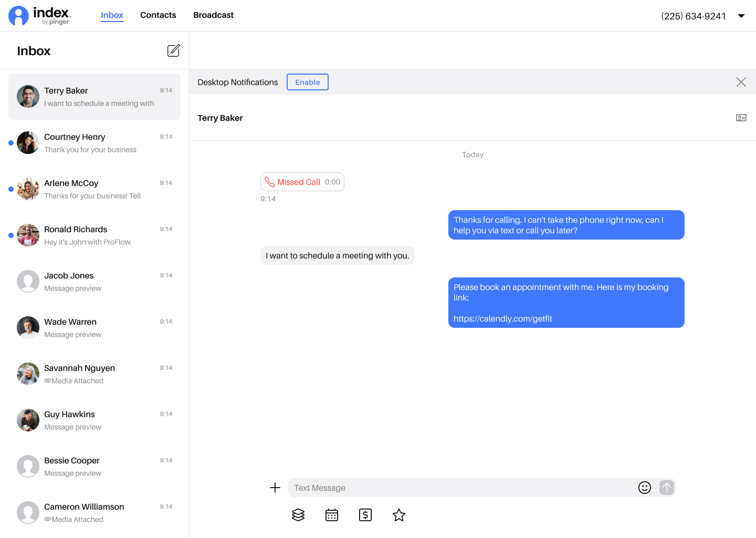Click the Inbox heading in sidebar
The height and width of the screenshot is (538, 756).
[34, 51]
